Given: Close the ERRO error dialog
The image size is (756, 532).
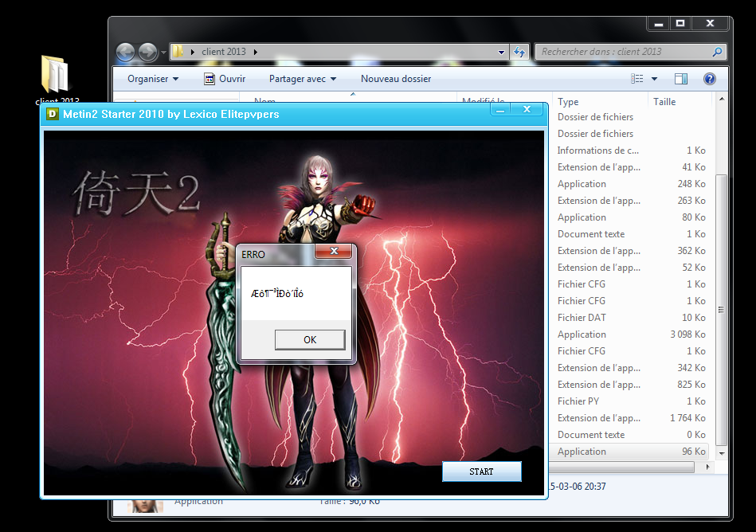Looking at the screenshot, I should (x=334, y=251).
